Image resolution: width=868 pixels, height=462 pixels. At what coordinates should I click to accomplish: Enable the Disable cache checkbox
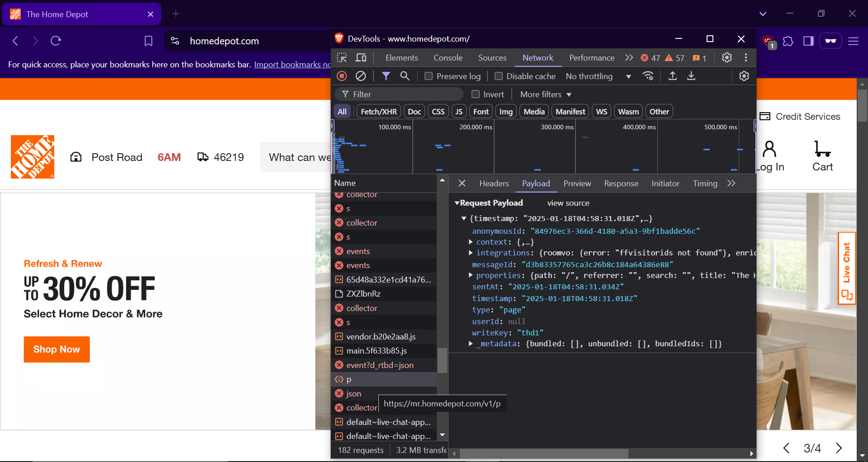499,76
